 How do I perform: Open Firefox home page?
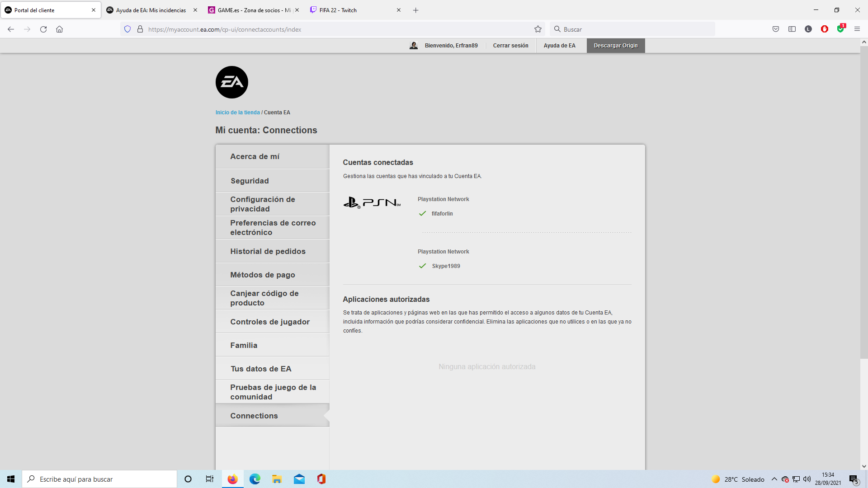pos(59,29)
